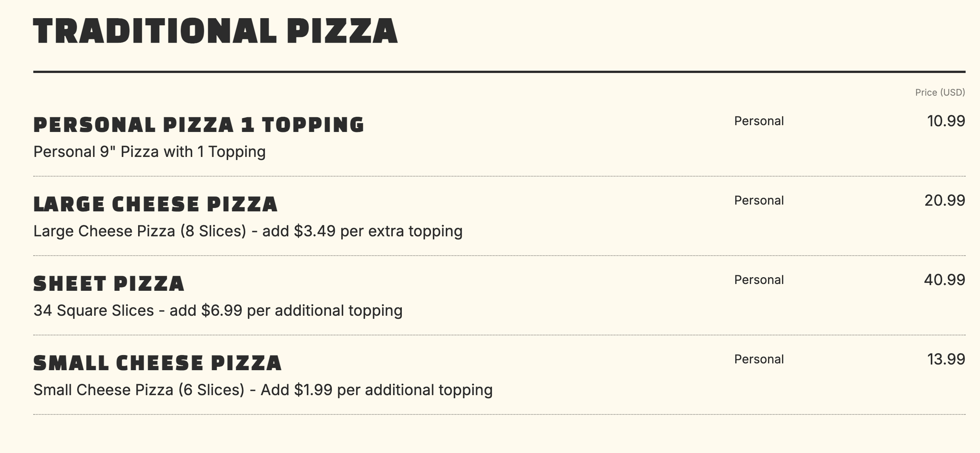Click the Personal 9" Pizza description text
The image size is (980, 453).
click(149, 152)
